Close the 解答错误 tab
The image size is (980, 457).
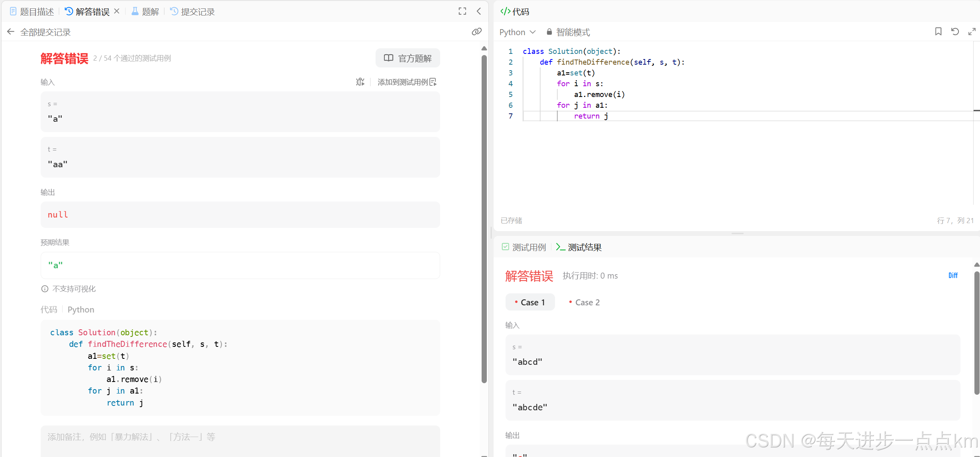(117, 11)
